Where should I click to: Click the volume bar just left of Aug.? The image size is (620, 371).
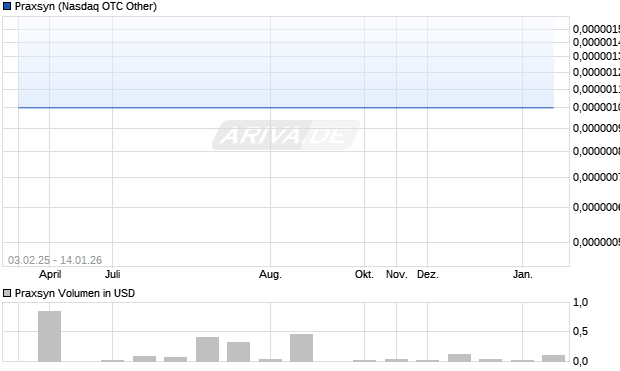pos(238,352)
